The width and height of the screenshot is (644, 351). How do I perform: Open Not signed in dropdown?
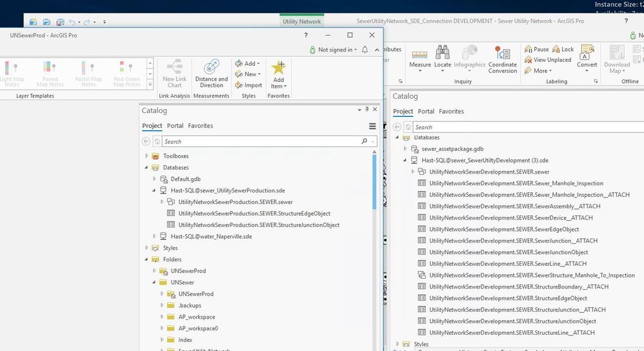coord(333,50)
